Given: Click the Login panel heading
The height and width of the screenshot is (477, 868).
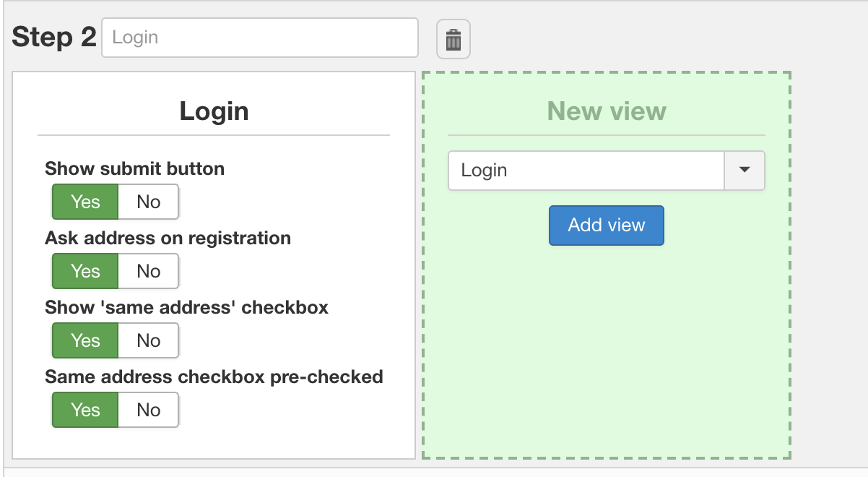Looking at the screenshot, I should tap(214, 111).
